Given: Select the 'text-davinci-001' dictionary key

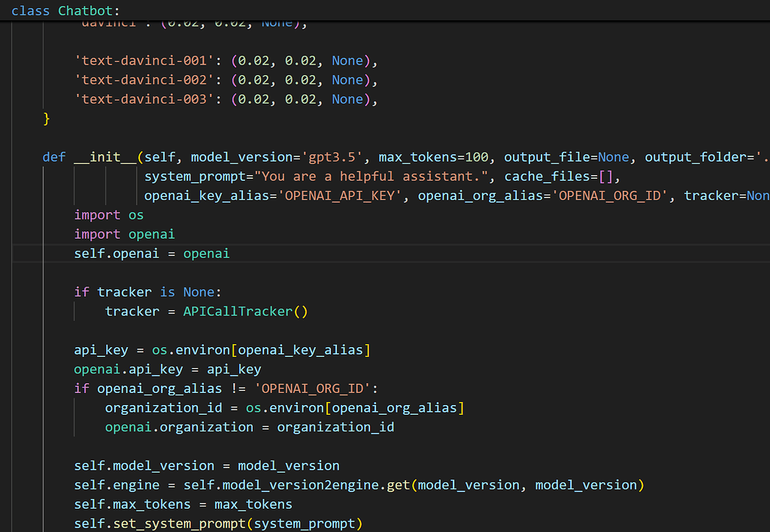Looking at the screenshot, I should pyautogui.click(x=144, y=60).
